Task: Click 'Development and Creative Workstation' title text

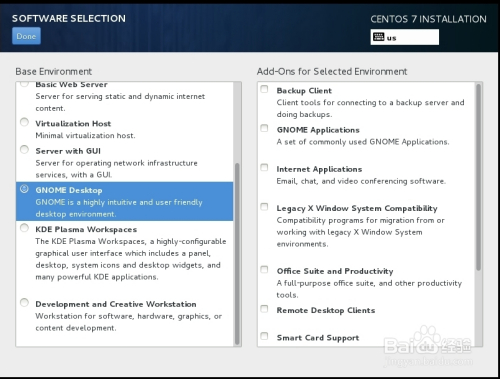Action: 116,304
